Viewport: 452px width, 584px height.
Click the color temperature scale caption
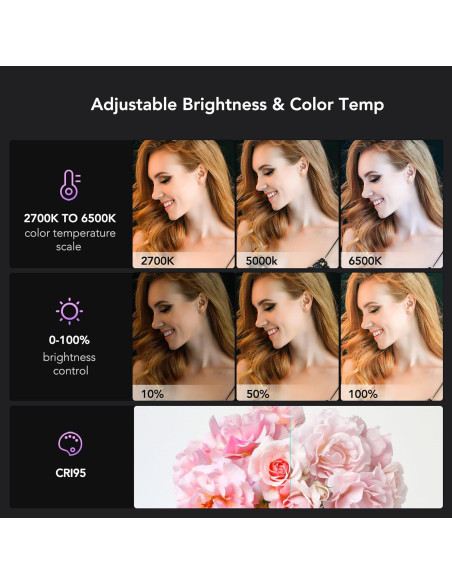pos(70,240)
